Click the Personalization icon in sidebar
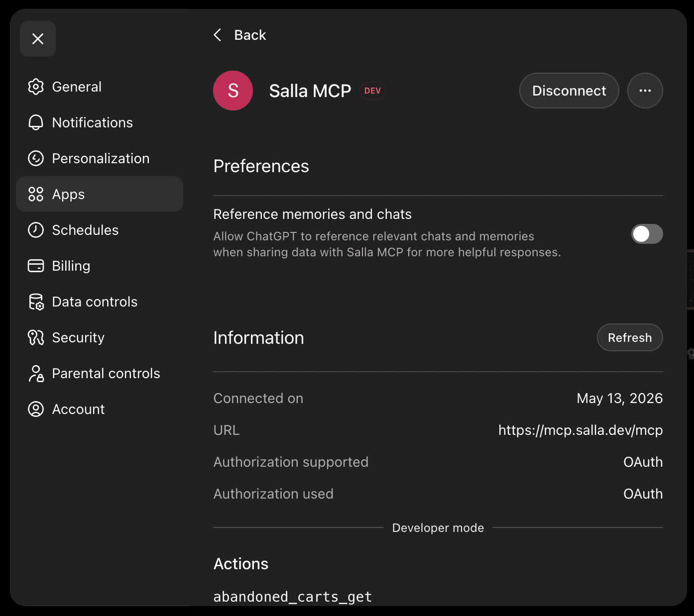 pos(36,158)
